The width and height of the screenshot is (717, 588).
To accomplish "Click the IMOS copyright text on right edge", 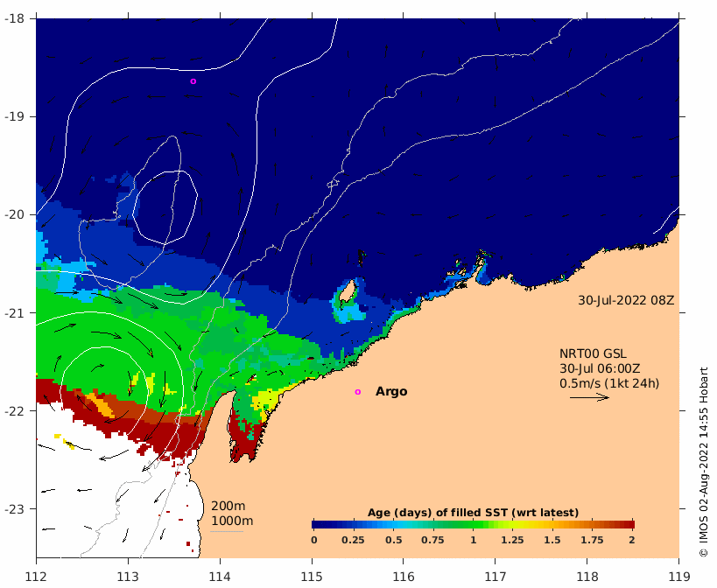I will 704,461.
